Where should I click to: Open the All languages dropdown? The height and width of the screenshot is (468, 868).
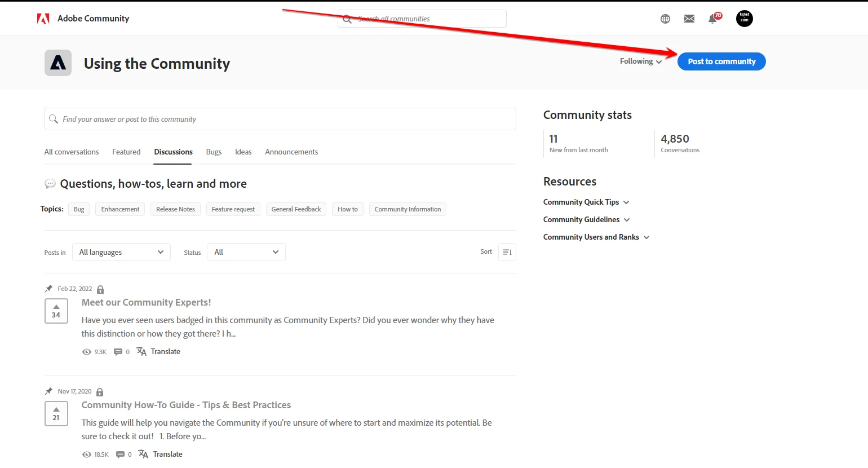[x=121, y=252]
